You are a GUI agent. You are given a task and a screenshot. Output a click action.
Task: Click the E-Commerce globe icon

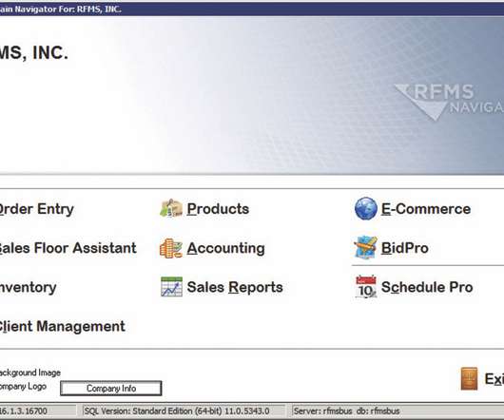pyautogui.click(x=366, y=209)
